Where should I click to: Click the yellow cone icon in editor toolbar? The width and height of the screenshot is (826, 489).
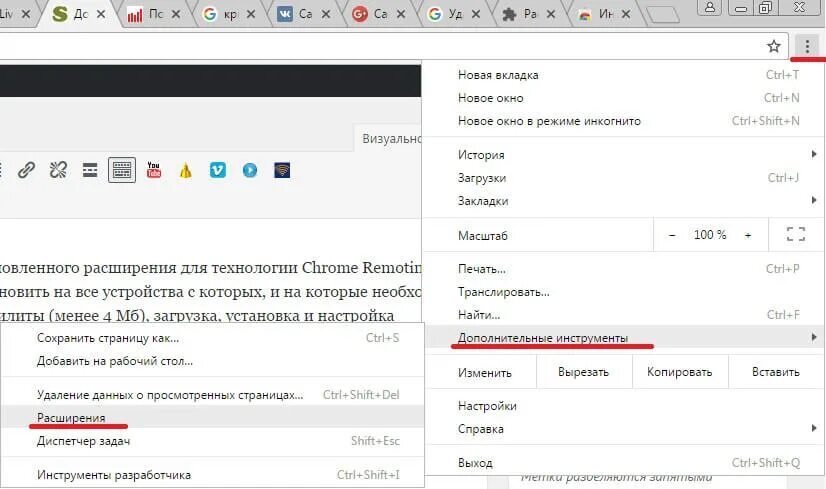point(185,170)
